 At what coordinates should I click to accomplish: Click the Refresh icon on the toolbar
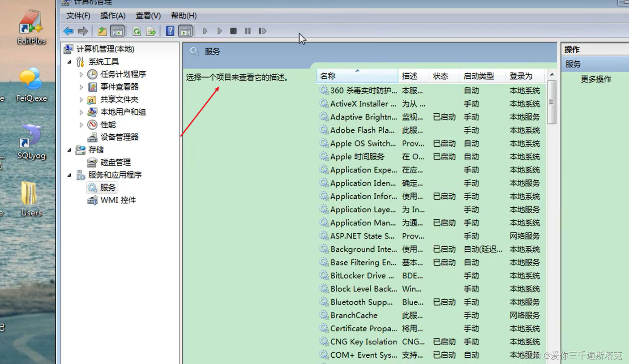(137, 31)
